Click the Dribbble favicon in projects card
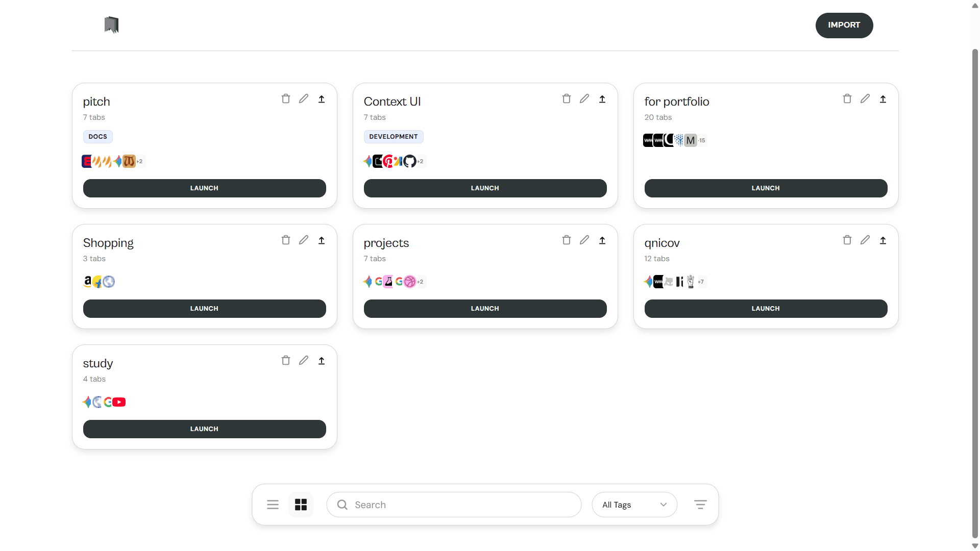Screen dimensions: 980x551 point(410,281)
